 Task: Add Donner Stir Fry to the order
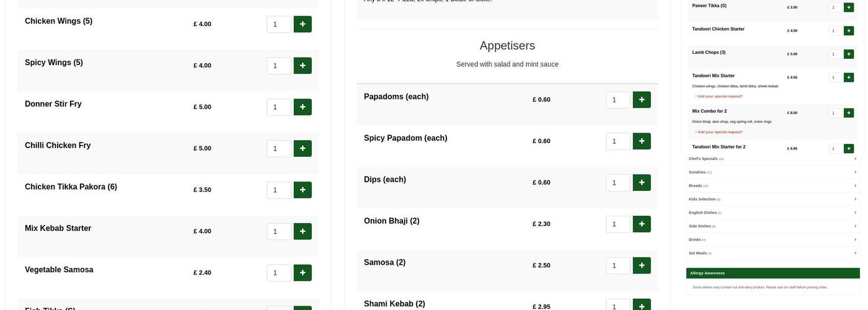(303, 107)
